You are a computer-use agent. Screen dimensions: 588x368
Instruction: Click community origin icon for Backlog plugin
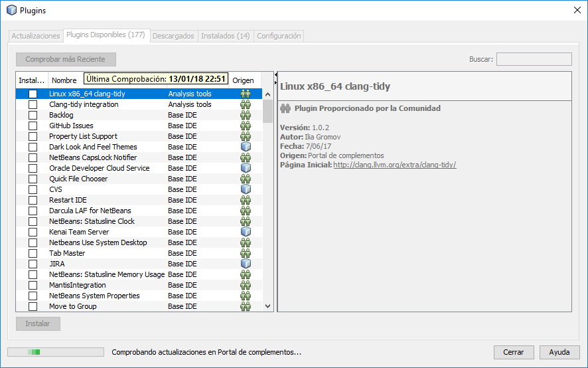pyautogui.click(x=246, y=115)
